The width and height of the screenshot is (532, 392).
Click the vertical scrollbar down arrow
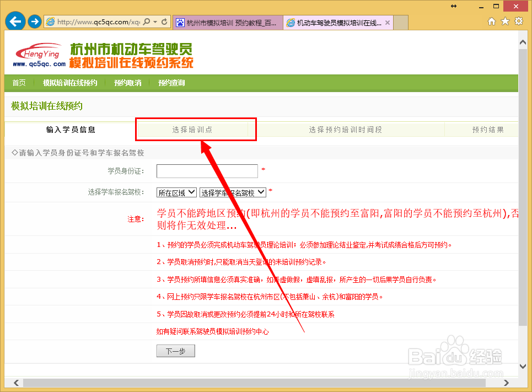(x=523, y=366)
